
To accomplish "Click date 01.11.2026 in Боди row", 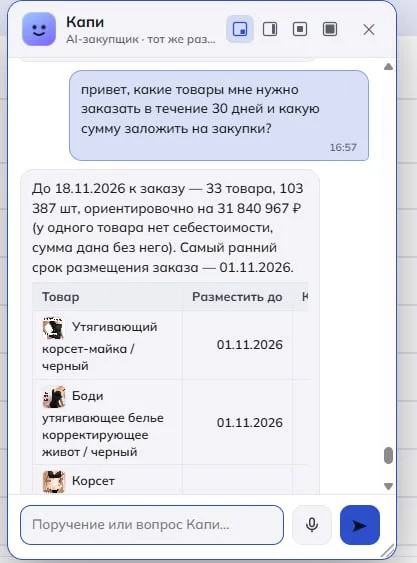I will click(250, 423).
